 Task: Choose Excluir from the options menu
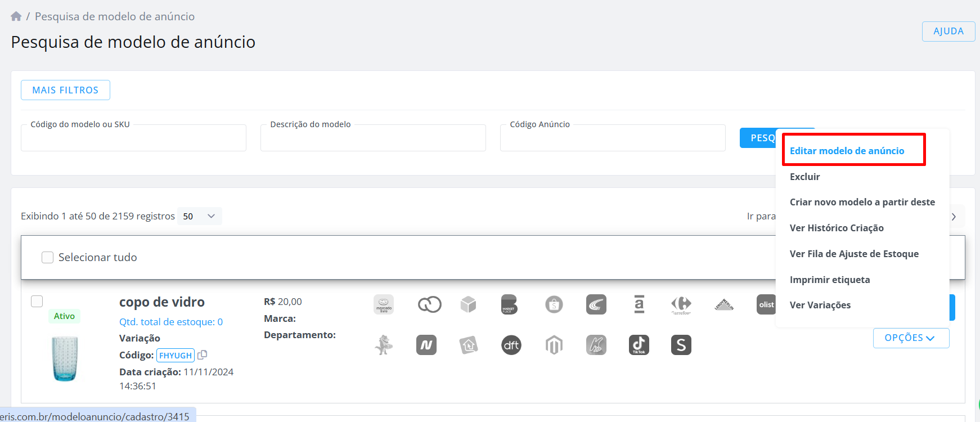tap(805, 177)
